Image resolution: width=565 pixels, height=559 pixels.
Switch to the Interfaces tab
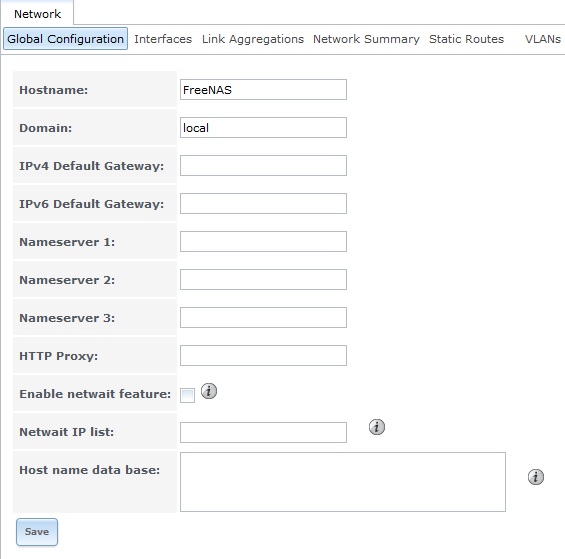tap(163, 39)
